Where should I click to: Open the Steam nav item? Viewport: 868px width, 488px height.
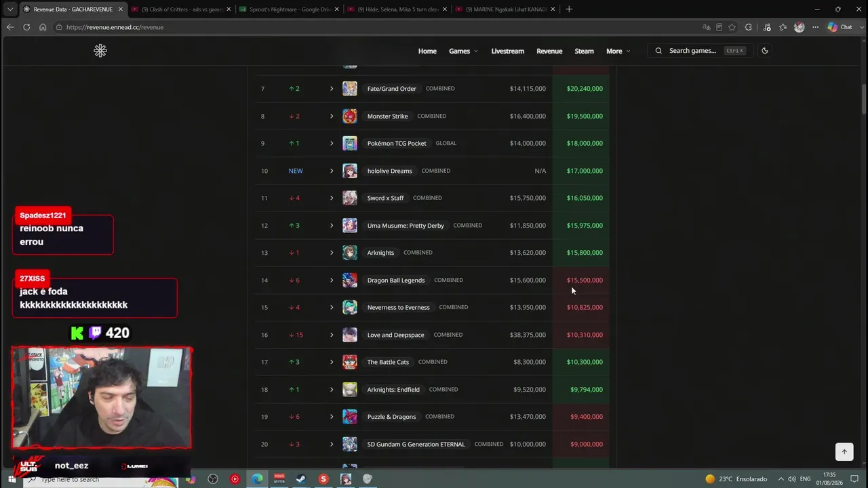[584, 51]
